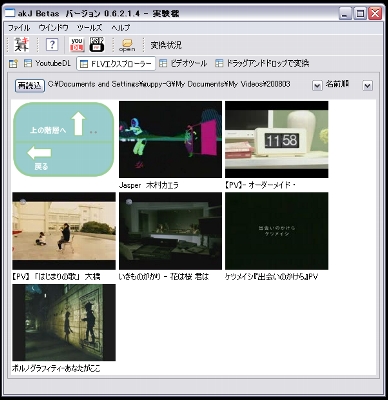Click the 'Jasper 木村カエラ' file name
Image resolution: width=388 pixels, height=400 pixels.
point(149,185)
